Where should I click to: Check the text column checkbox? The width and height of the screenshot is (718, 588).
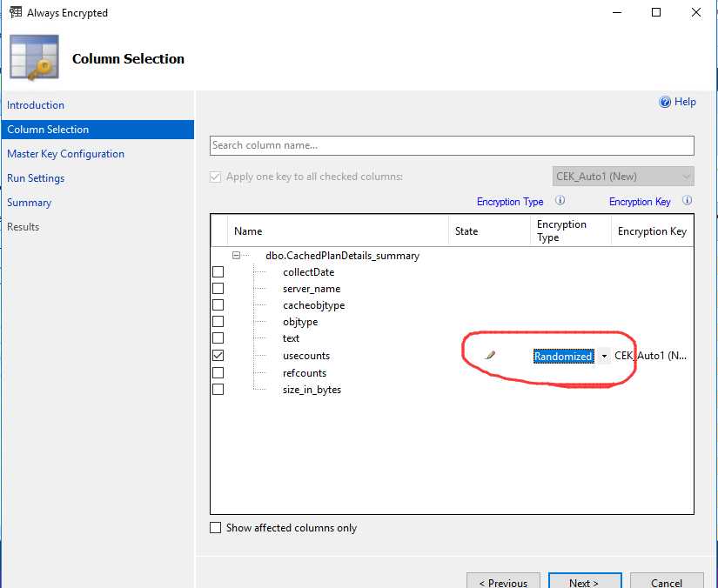click(218, 337)
